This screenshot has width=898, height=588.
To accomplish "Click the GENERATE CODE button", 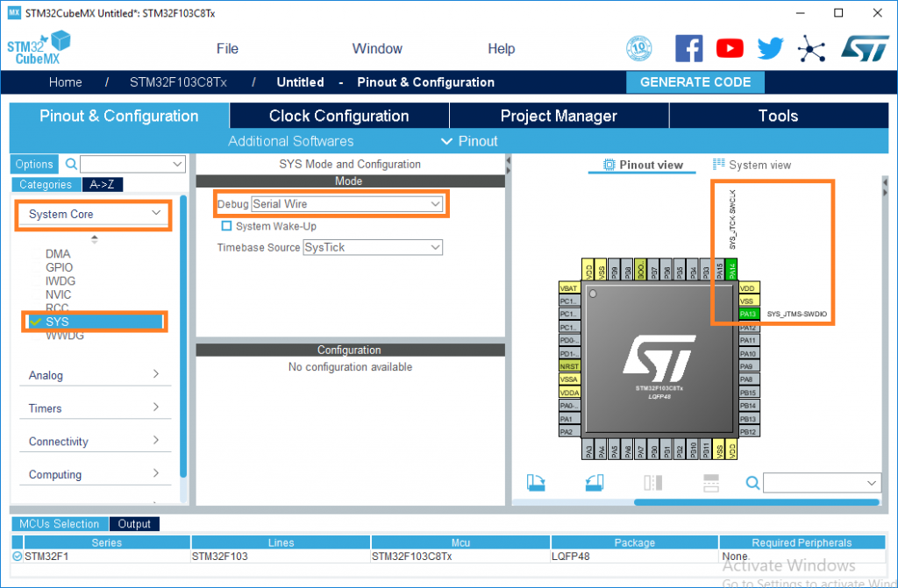I will coord(695,81).
